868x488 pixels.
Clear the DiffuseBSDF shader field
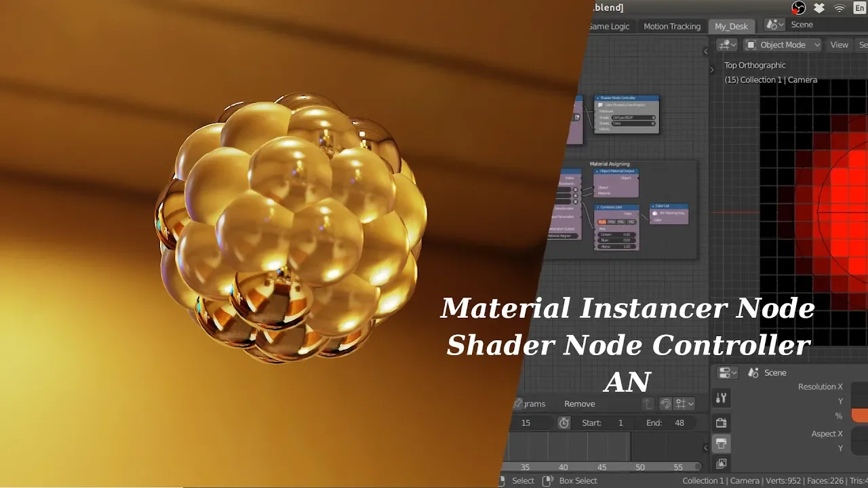pyautogui.click(x=654, y=118)
